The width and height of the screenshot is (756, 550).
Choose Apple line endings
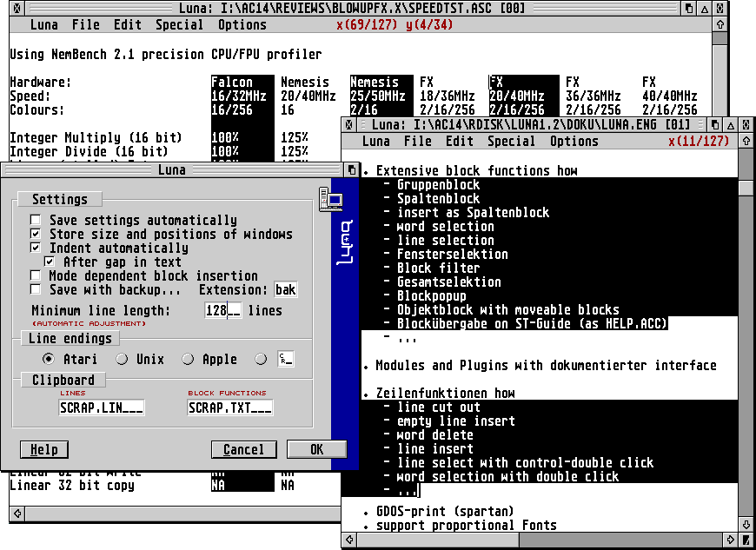tap(188, 359)
